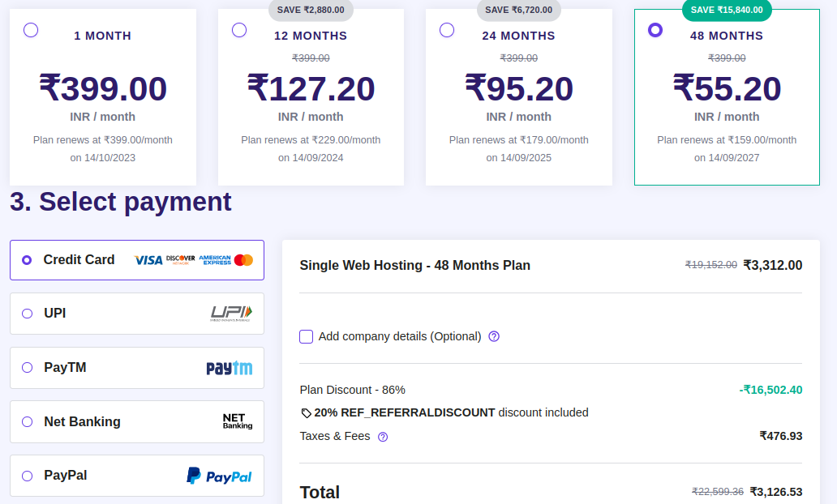Choose the 12 Months plan radio button

coord(239,30)
